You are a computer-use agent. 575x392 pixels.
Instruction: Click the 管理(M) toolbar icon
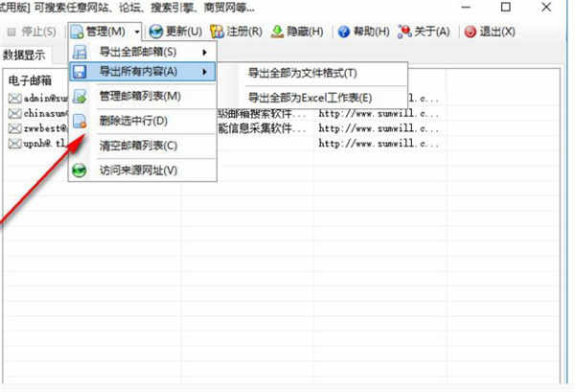[78, 32]
